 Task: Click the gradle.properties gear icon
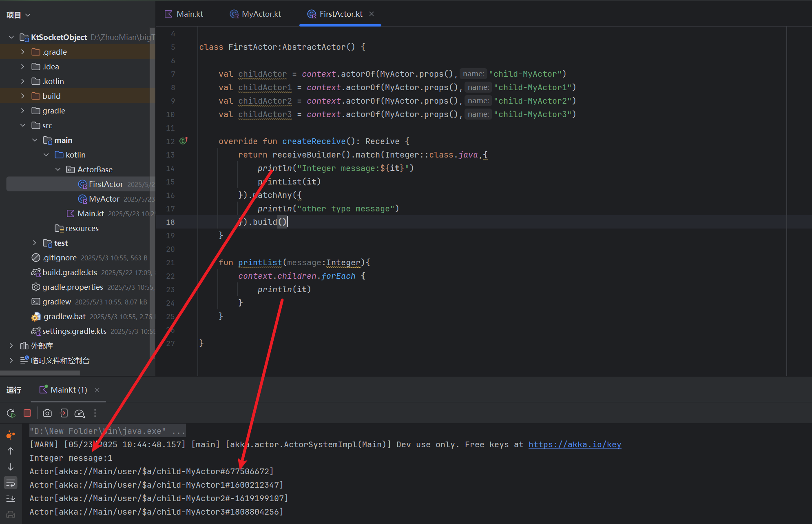tap(36, 287)
